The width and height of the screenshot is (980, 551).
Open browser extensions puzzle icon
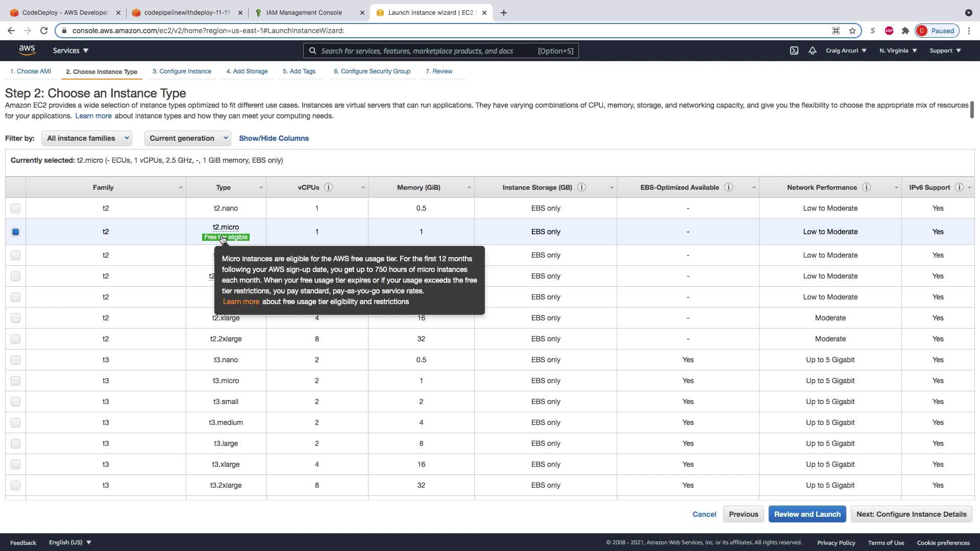[x=905, y=31]
